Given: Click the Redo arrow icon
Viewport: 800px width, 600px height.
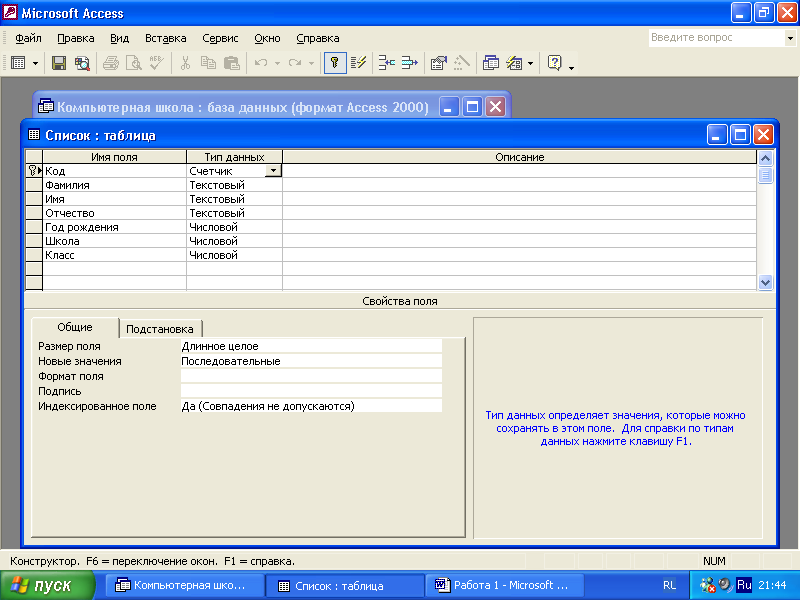Looking at the screenshot, I should click(x=295, y=63).
